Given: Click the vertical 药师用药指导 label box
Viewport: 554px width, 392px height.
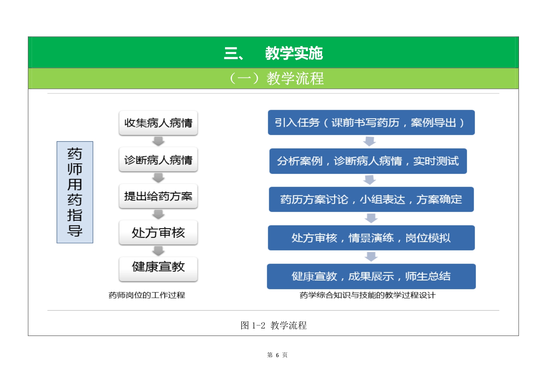Looking at the screenshot, I should tap(75, 192).
